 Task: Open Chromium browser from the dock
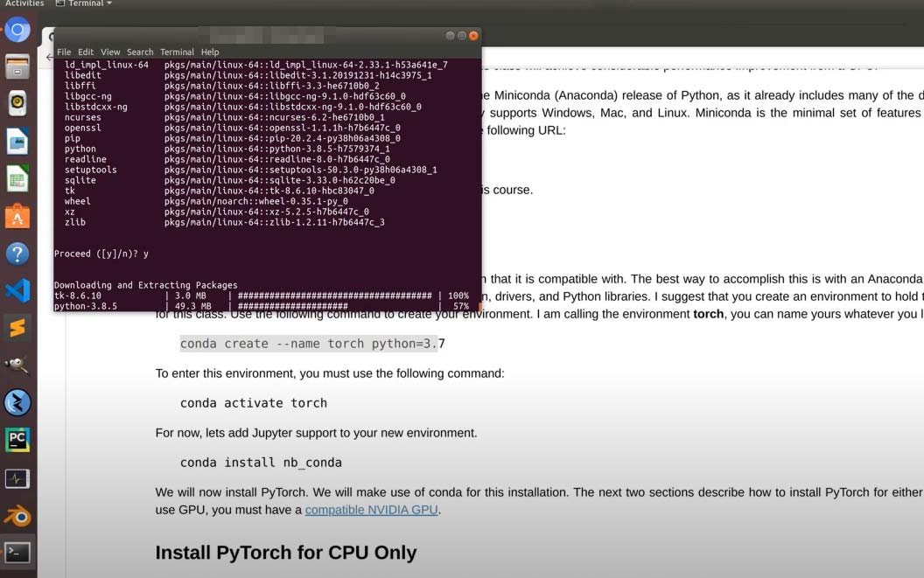click(x=17, y=30)
